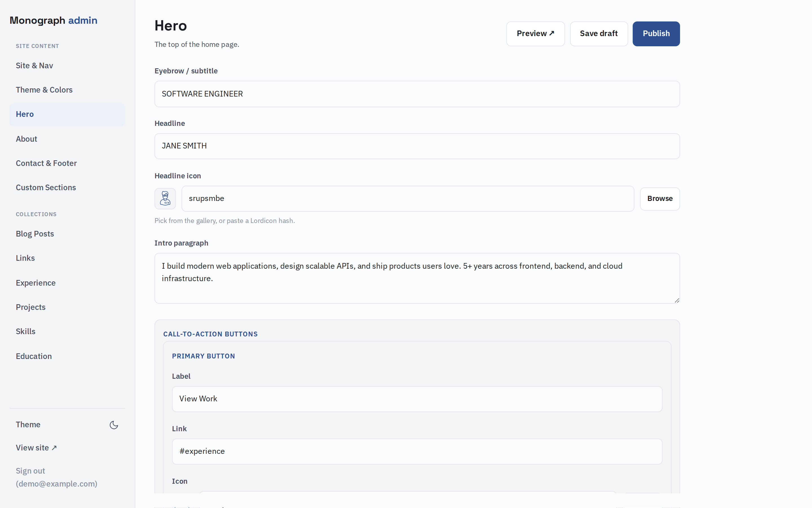Click the 'COLLECTIONS' sidebar heading
The width and height of the screenshot is (812, 508).
click(x=36, y=214)
